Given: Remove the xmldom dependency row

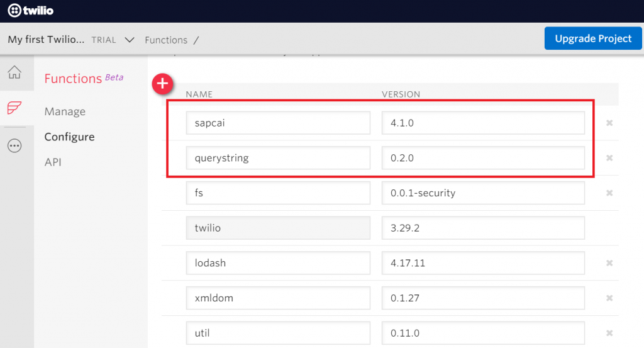Looking at the screenshot, I should [x=609, y=298].
